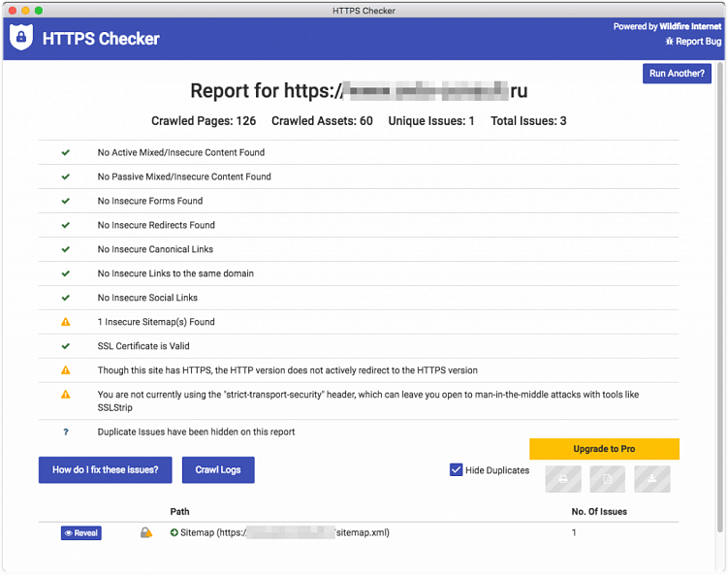Click checkmark next to No Insecure Forms Found
The width and height of the screenshot is (728, 575).
pyautogui.click(x=66, y=201)
